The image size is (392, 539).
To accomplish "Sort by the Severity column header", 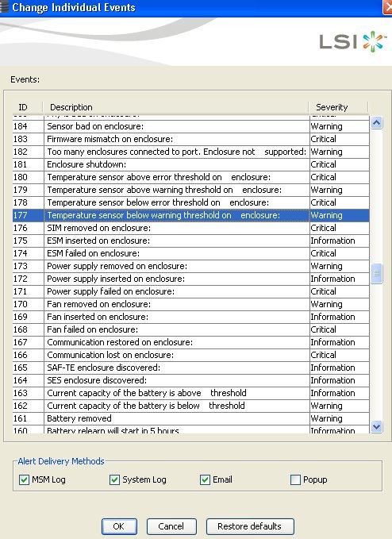I will point(338,107).
